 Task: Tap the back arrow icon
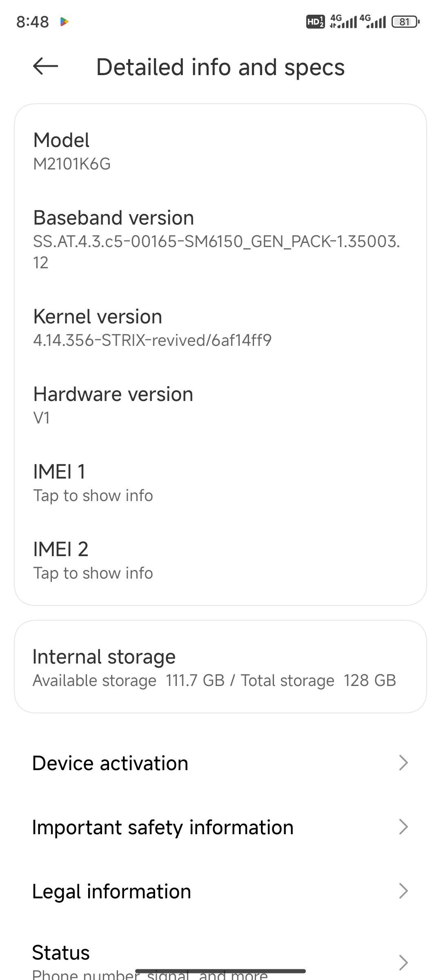[x=45, y=66]
